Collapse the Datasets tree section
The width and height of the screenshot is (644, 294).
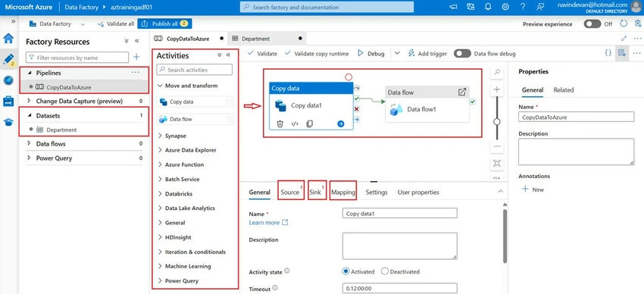click(x=29, y=116)
